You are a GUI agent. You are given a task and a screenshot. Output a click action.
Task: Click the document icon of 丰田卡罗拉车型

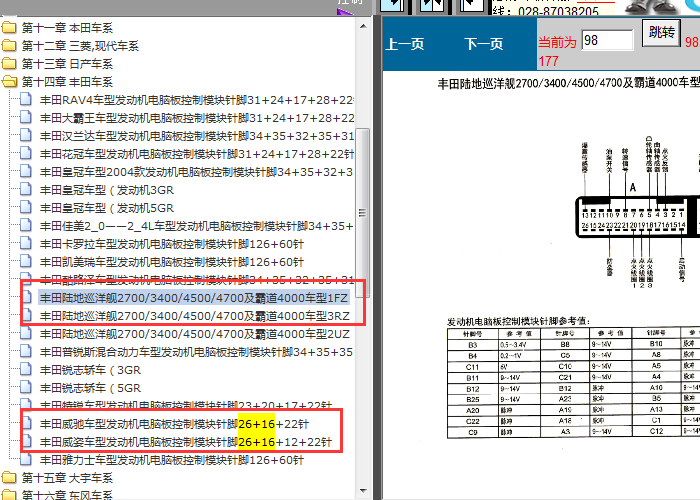coord(26,244)
